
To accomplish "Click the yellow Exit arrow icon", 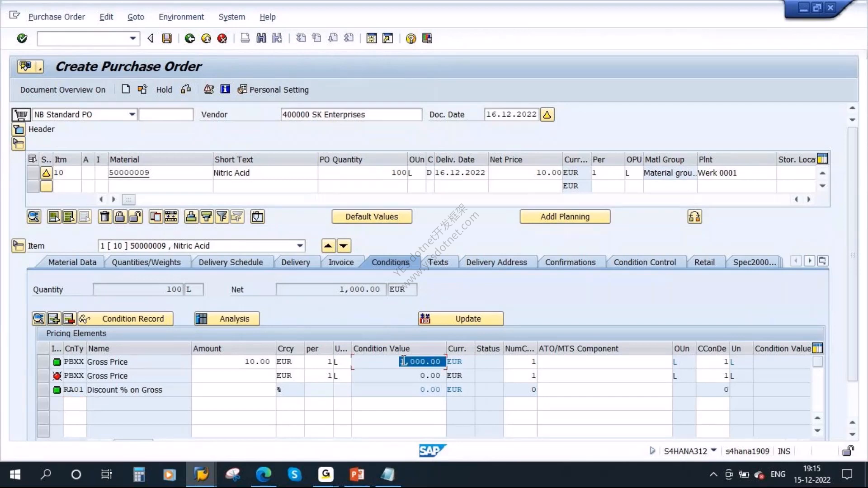I will [x=206, y=38].
